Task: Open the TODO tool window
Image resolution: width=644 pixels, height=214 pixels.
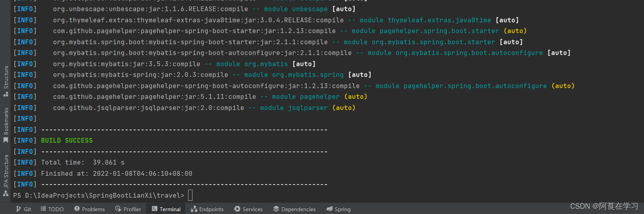Action: coord(52,209)
